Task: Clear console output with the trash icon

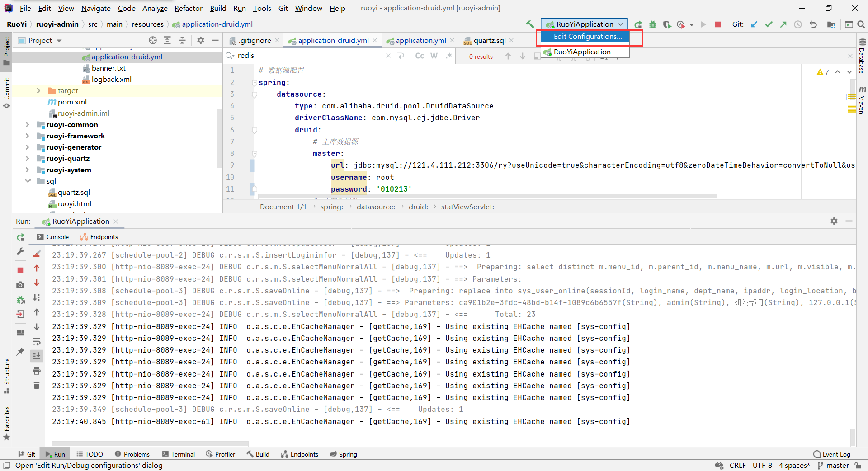Action: pyautogui.click(x=37, y=385)
